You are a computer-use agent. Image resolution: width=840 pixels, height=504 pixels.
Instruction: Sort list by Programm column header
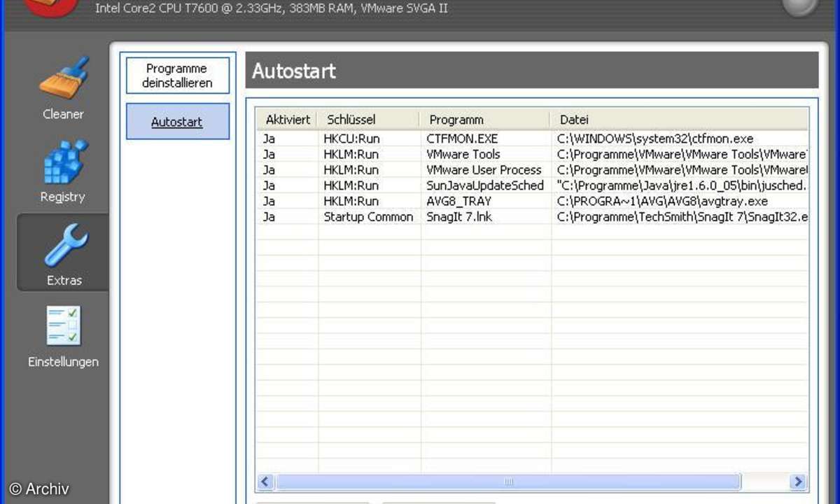pos(484,120)
